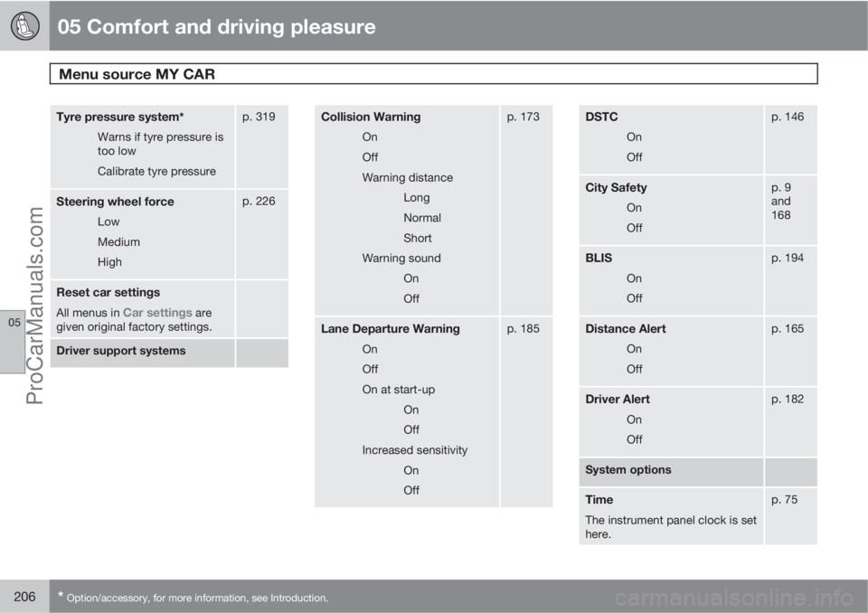The image size is (868, 613).
Task: Choose 'Normal' warning distance
Action: (x=422, y=218)
